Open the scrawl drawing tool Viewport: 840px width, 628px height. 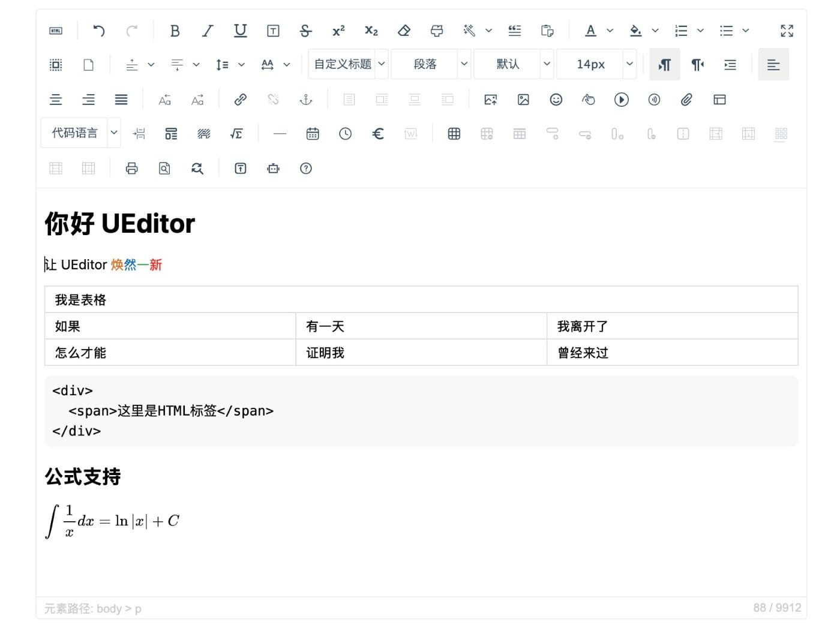point(589,100)
